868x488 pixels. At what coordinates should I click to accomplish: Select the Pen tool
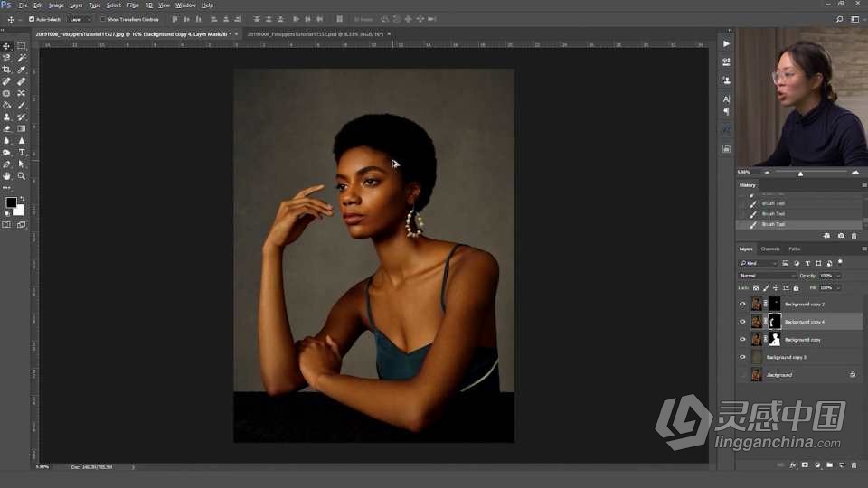[x=6, y=164]
